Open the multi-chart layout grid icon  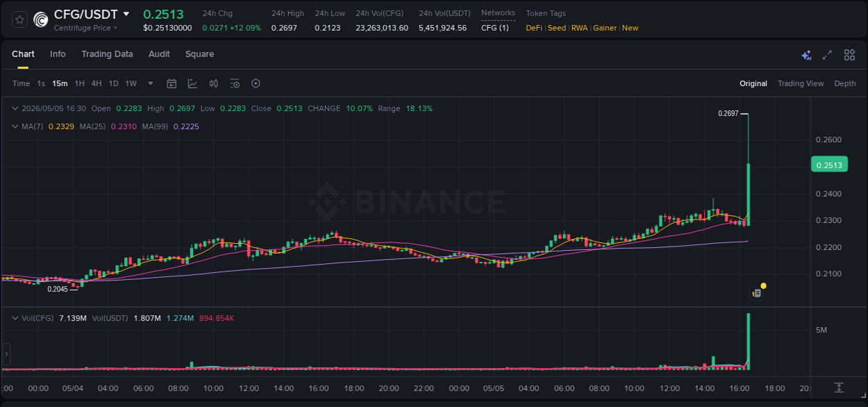click(849, 55)
